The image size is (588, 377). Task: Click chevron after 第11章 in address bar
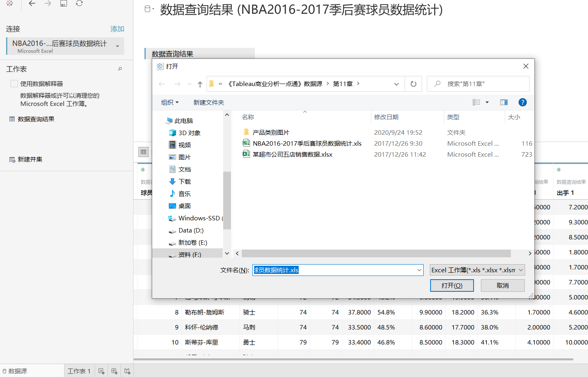(358, 84)
